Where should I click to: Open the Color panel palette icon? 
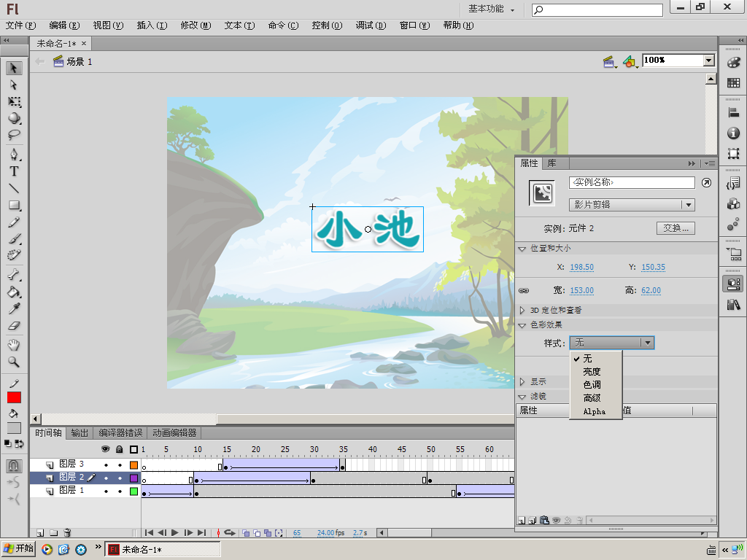point(733,63)
